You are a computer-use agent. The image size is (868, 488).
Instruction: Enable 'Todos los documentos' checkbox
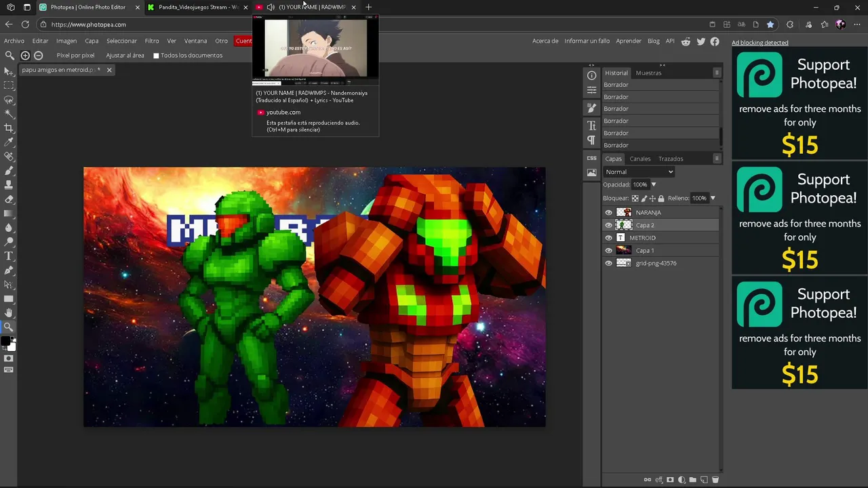click(x=156, y=56)
